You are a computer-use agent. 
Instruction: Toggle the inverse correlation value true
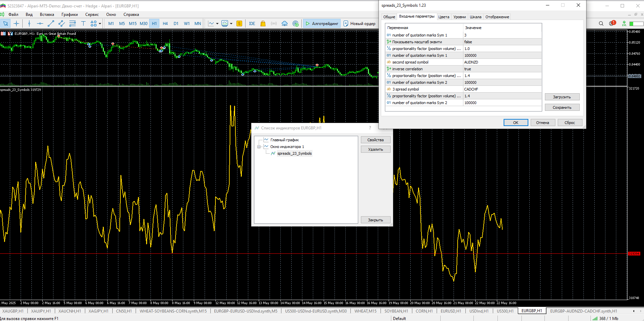(502, 69)
